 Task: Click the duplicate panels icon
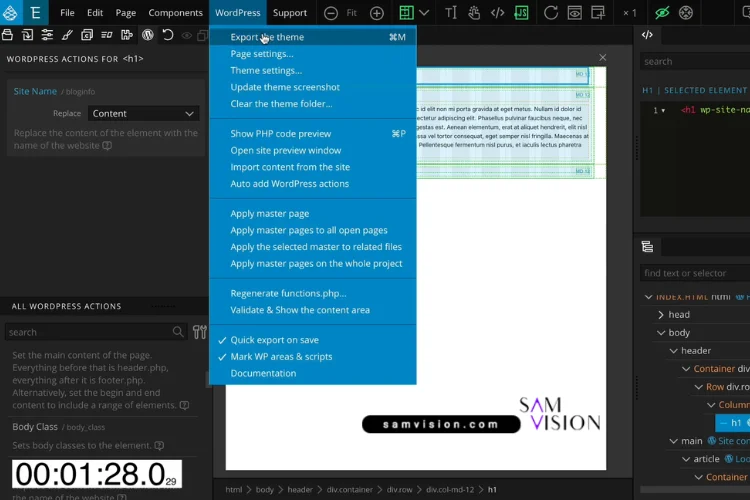tap(203, 35)
